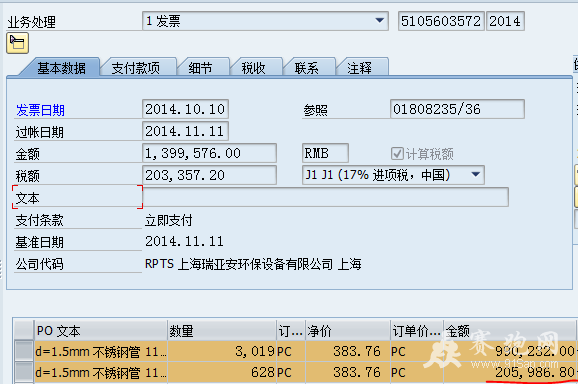This screenshot has height=384, width=578.
Task: Click the 数量 column header
Action: 222,331
